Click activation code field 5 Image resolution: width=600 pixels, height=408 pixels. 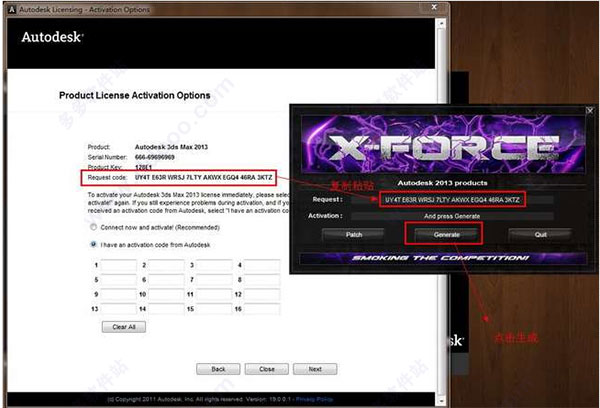tap(119, 280)
